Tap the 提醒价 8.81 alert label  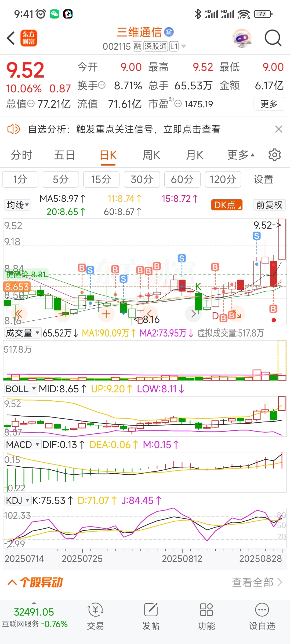tap(26, 274)
